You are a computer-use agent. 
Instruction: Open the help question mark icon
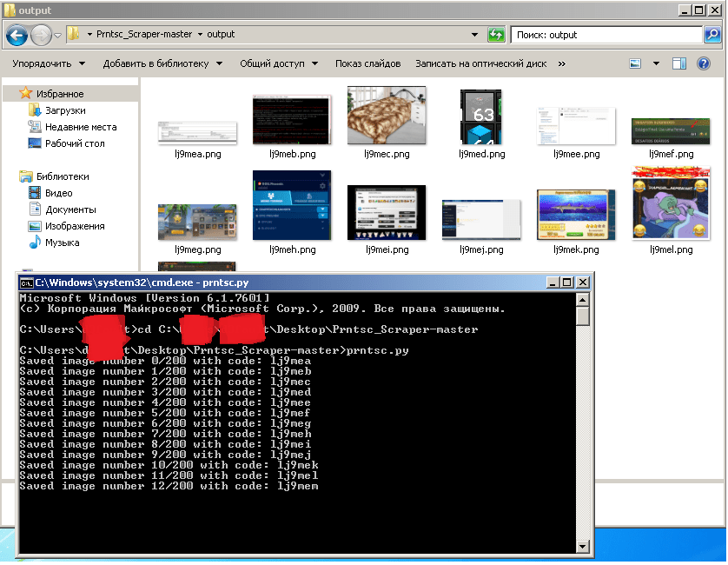[x=705, y=63]
